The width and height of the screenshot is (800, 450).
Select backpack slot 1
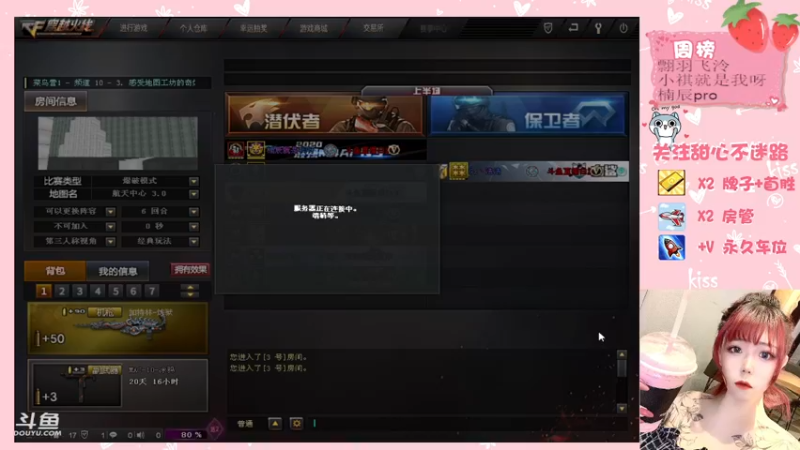(43, 291)
